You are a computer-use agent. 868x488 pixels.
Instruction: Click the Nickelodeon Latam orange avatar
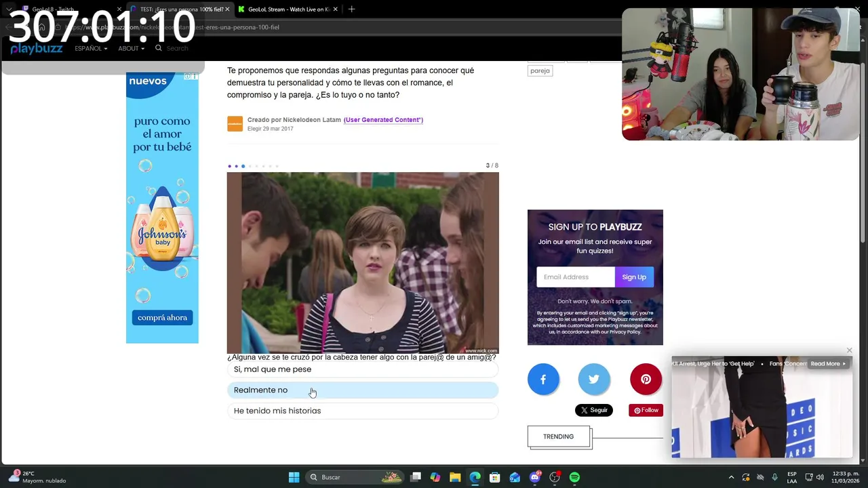pos(235,124)
